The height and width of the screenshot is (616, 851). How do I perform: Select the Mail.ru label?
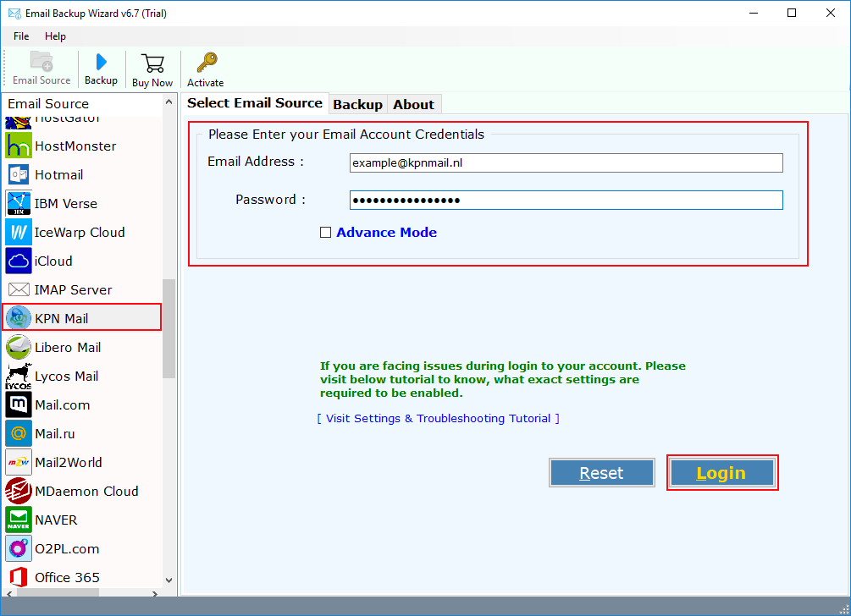(x=55, y=434)
